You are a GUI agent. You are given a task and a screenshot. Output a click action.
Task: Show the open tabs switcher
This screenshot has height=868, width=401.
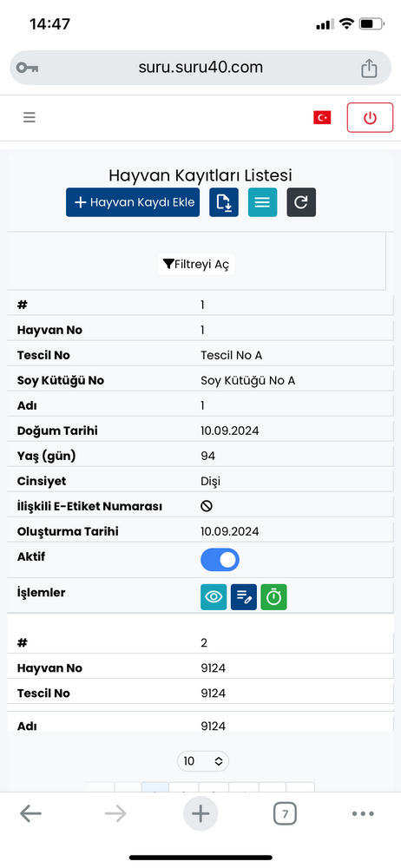[285, 814]
